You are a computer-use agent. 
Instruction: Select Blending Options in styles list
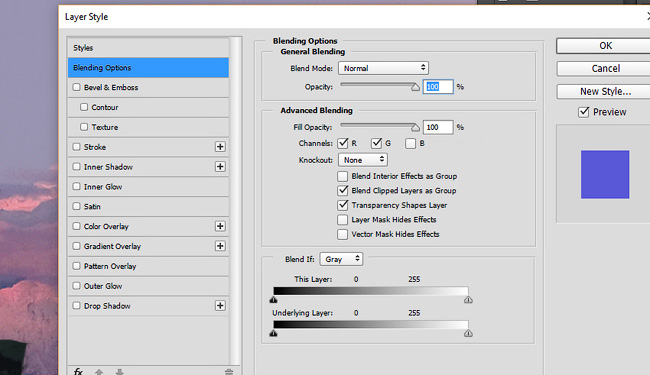coord(148,68)
